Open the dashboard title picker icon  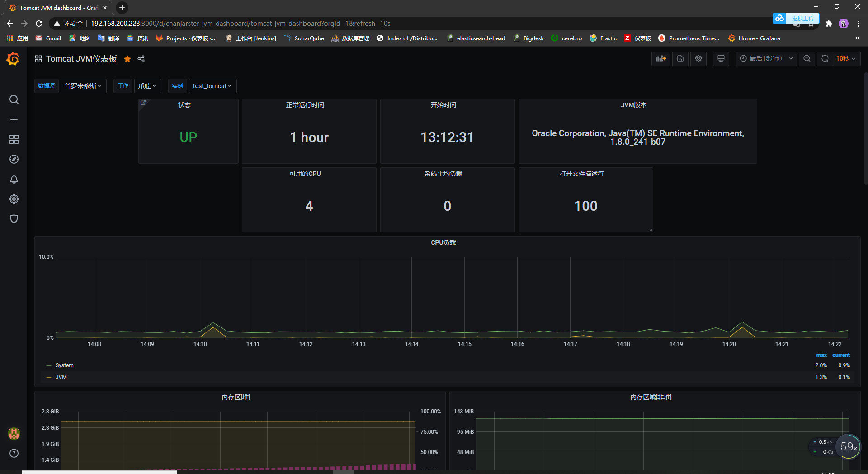point(38,59)
